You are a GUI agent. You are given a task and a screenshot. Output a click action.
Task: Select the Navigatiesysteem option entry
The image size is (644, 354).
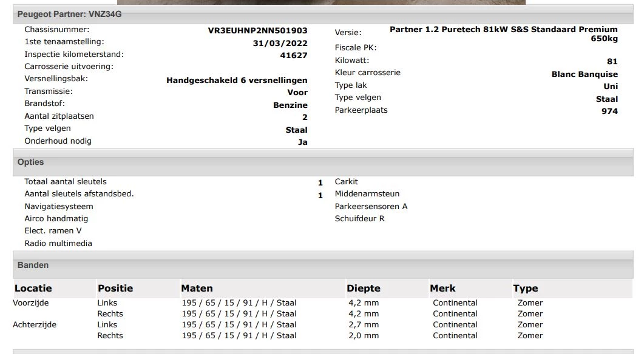click(x=58, y=205)
